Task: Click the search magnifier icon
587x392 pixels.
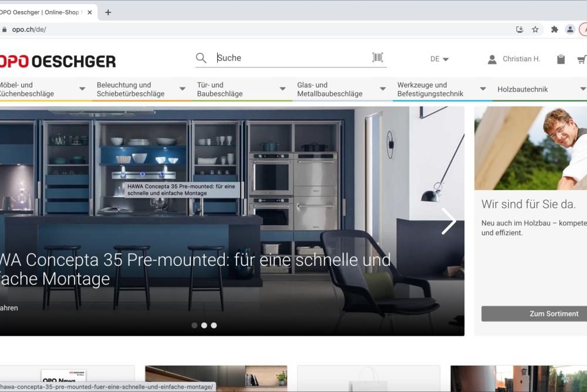Action: pyautogui.click(x=201, y=58)
